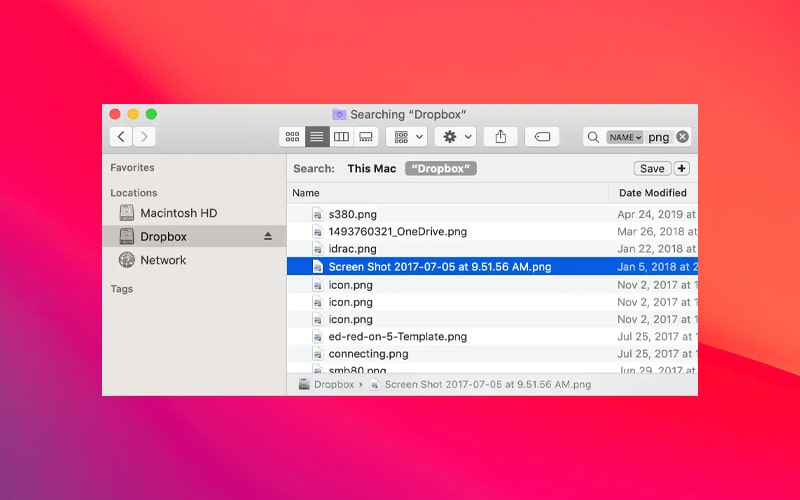Viewport: 800px width, 500px height.
Task: Select the "Dropbox" search scope
Action: pyautogui.click(x=441, y=169)
